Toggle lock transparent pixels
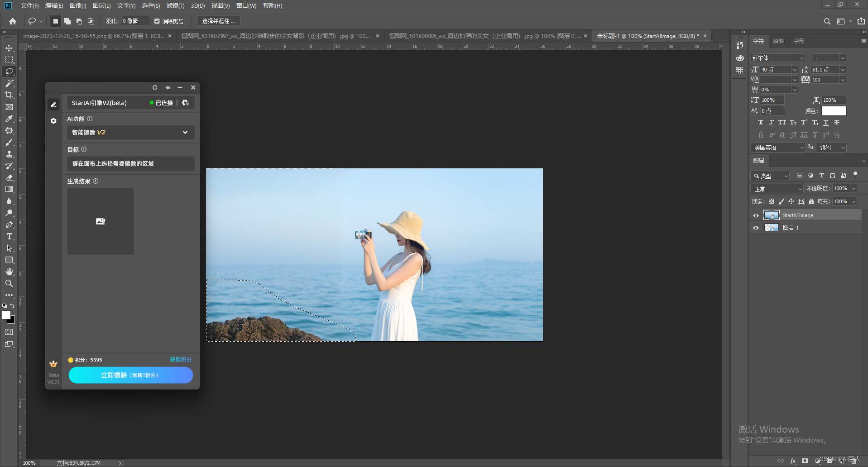Image resolution: width=868 pixels, height=467 pixels. point(771,201)
